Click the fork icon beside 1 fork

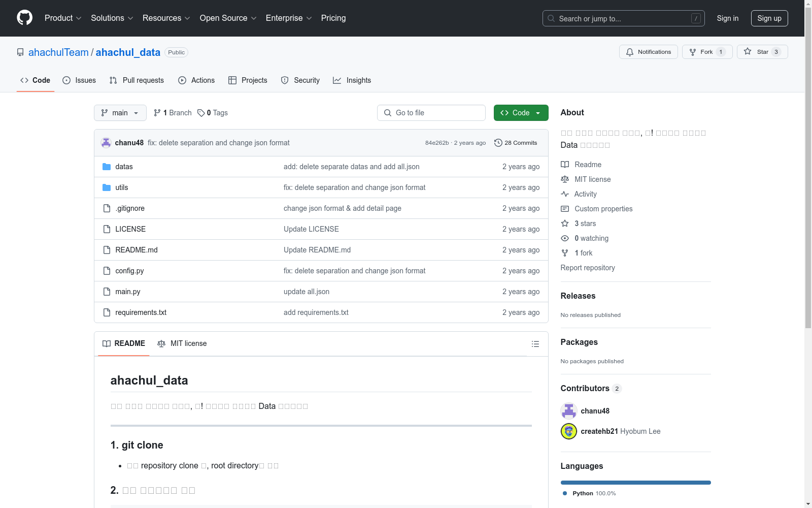[565, 253]
